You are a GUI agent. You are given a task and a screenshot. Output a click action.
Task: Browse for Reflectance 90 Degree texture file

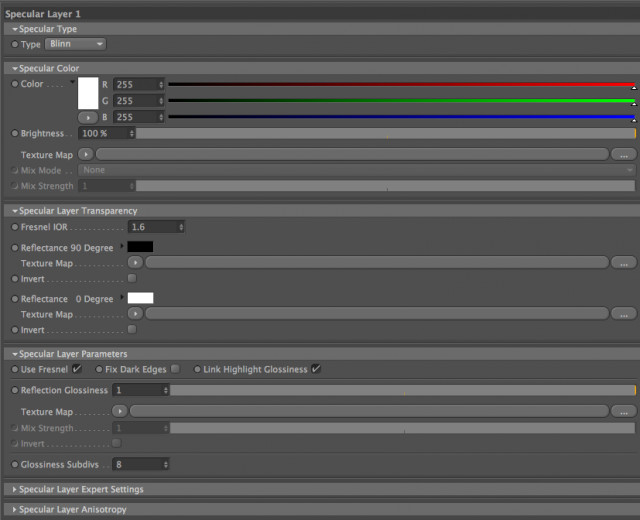click(x=624, y=263)
